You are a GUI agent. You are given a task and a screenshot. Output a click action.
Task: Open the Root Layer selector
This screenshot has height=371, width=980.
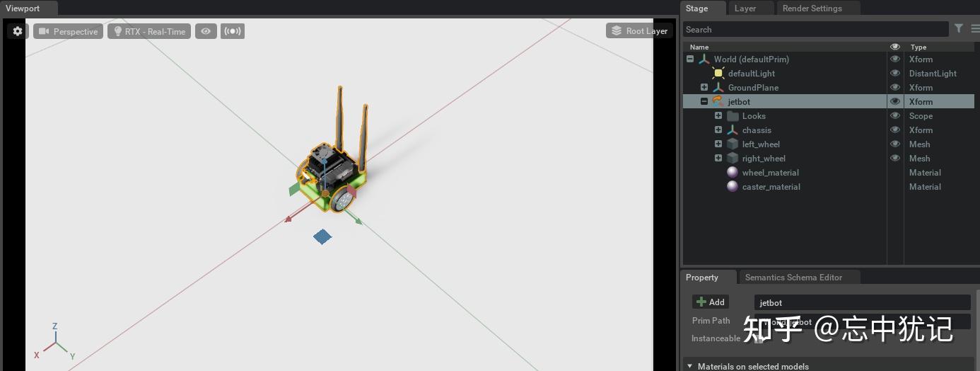[x=638, y=31]
